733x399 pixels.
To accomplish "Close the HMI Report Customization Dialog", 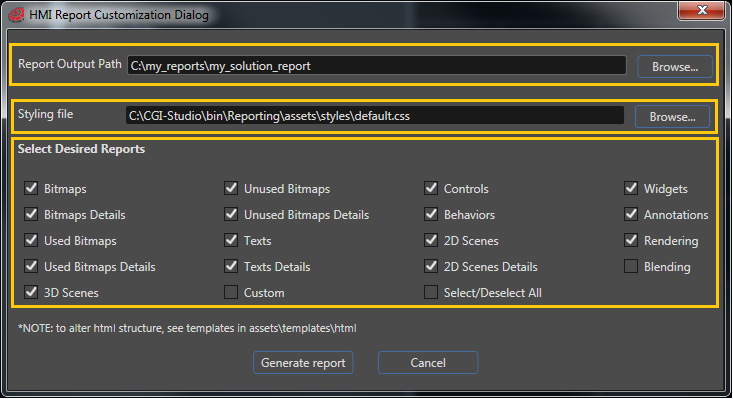I will click(x=701, y=10).
